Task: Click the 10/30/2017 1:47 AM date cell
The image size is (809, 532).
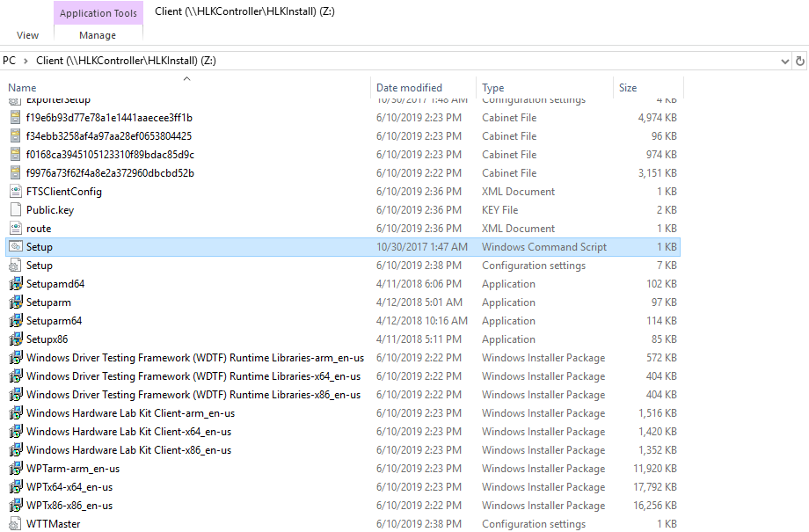Action: tap(422, 247)
